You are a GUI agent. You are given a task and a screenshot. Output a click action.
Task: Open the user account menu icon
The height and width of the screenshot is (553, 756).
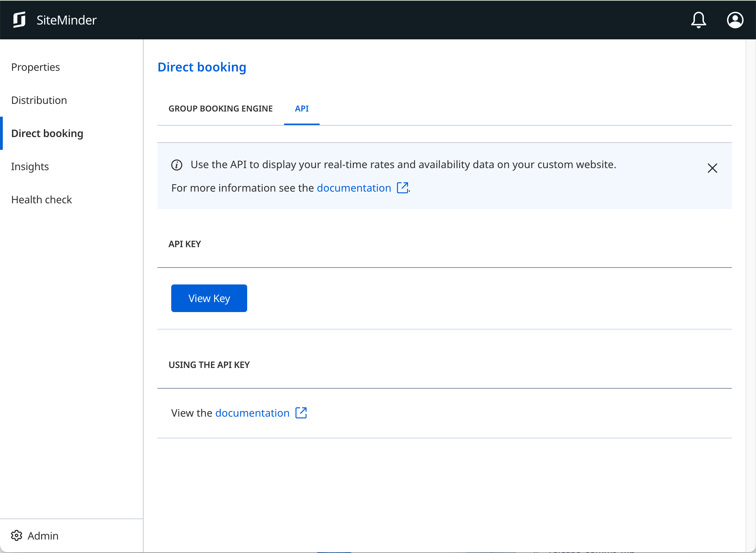[735, 20]
